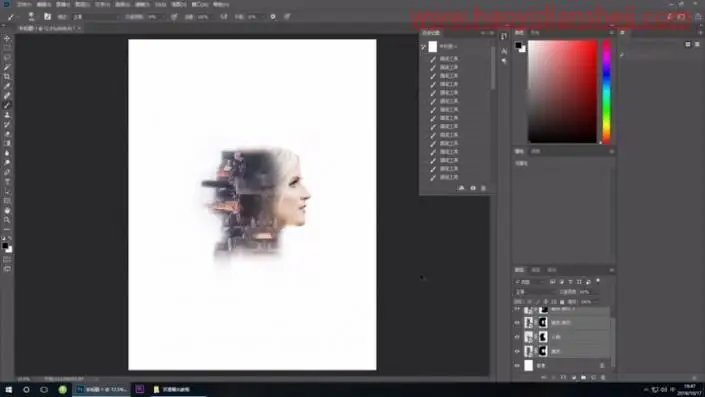Select the Gradient tool
This screenshot has width=705, height=397.
(7, 143)
